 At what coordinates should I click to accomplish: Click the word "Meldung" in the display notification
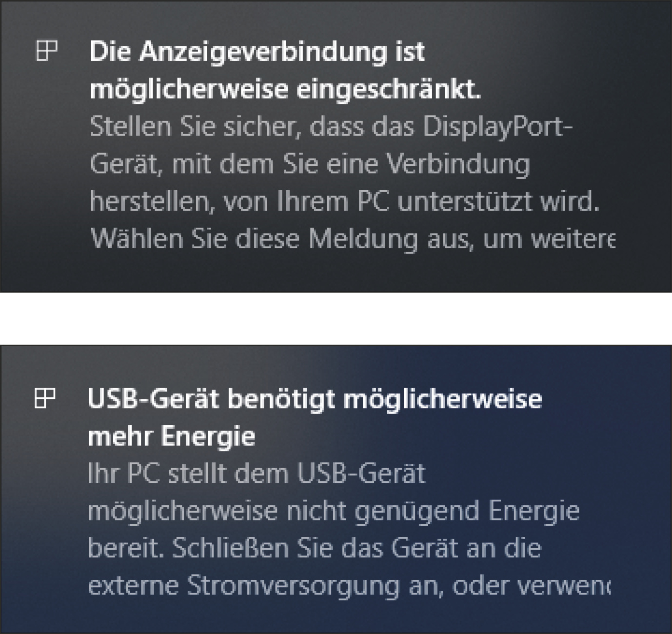[x=363, y=239]
